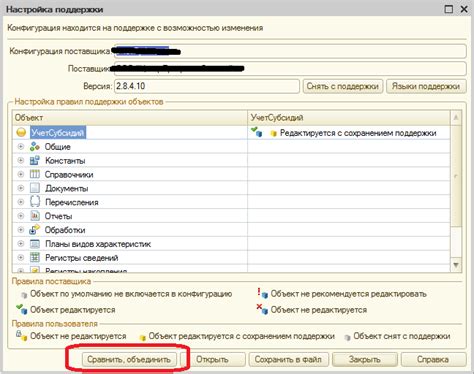Expand the Регистры сведений node
The image size is (474, 374).
pos(21,257)
